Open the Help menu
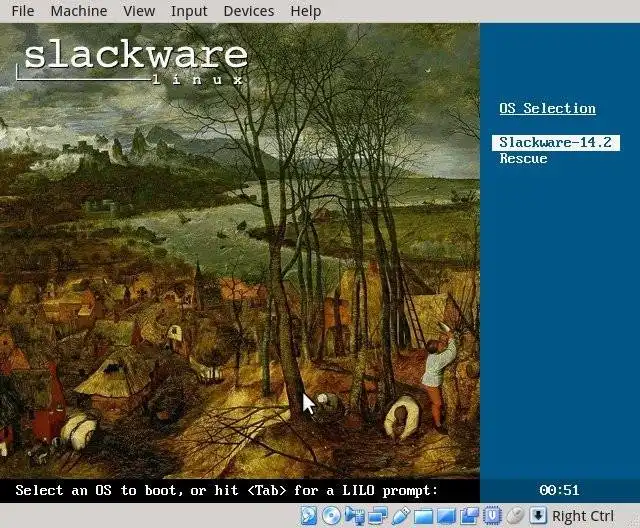 [305, 11]
